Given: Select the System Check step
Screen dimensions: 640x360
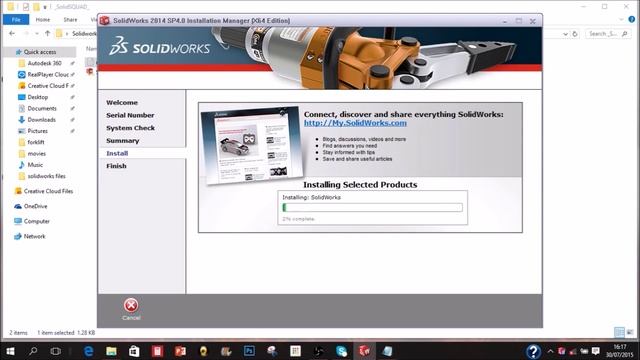Looking at the screenshot, I should tap(130, 128).
